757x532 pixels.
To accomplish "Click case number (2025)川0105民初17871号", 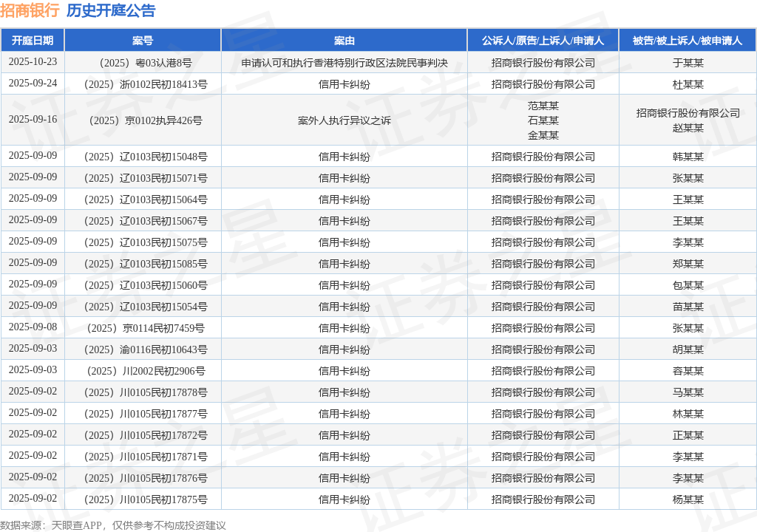I will 143,457.
